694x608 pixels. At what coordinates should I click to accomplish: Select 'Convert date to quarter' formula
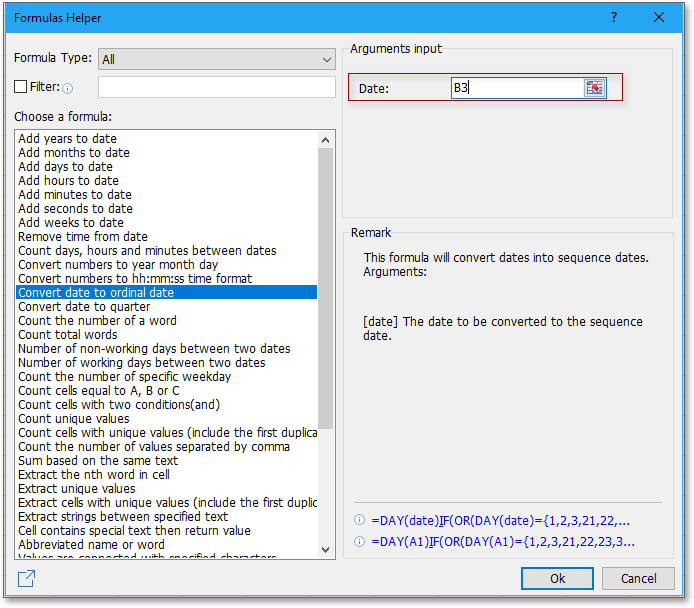pyautogui.click(x=83, y=307)
